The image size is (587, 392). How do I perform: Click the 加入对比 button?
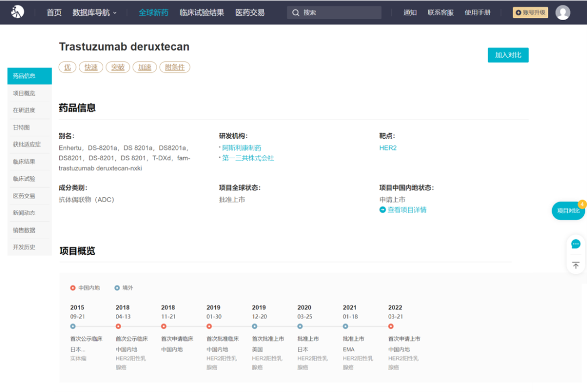508,55
